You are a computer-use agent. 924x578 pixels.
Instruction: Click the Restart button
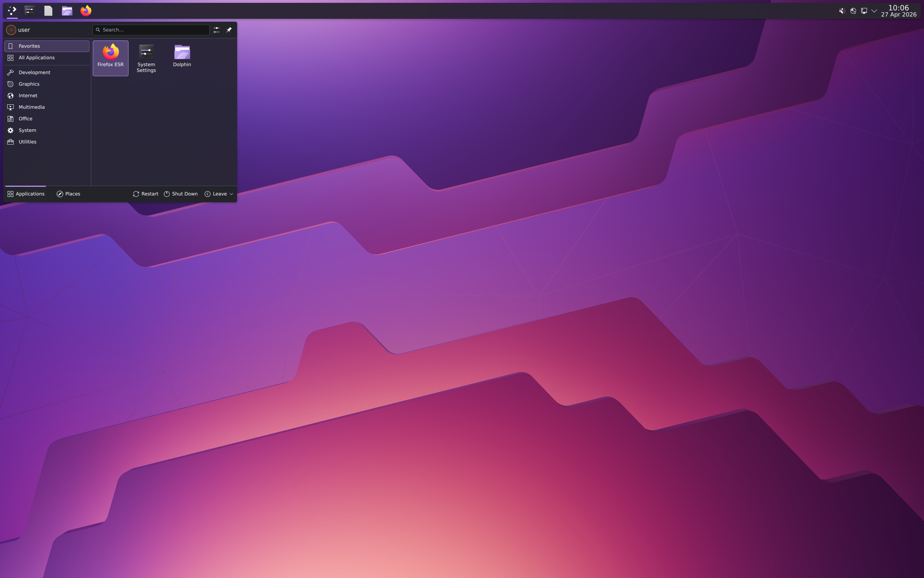(x=145, y=194)
